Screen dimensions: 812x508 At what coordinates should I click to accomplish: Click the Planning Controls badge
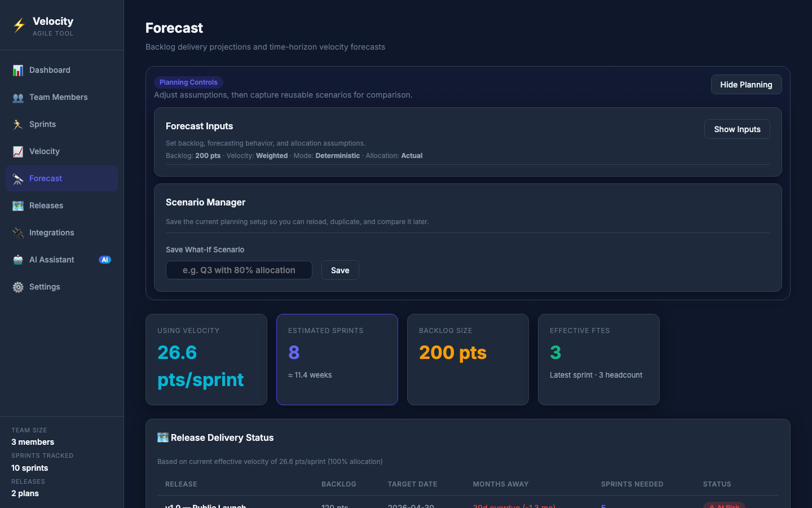[x=188, y=82]
